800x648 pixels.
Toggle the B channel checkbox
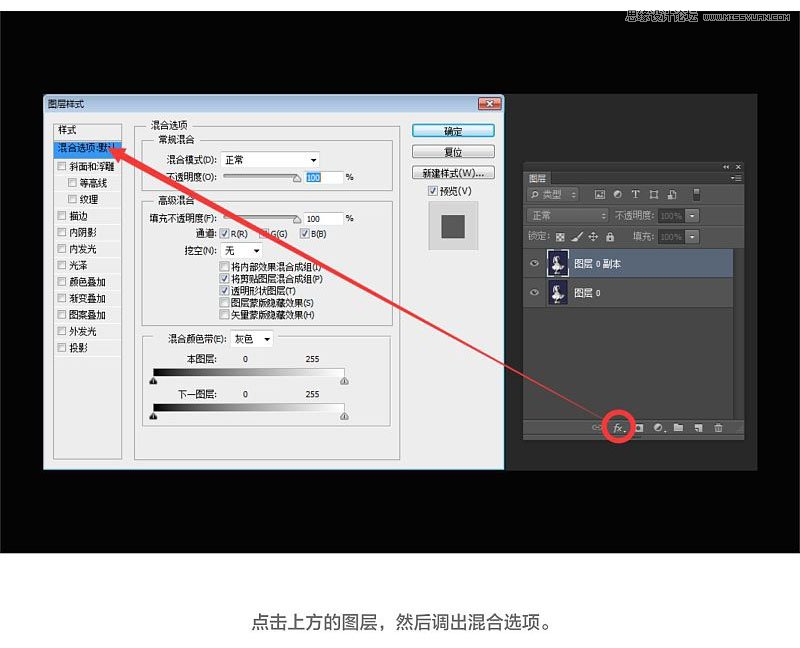tap(305, 234)
